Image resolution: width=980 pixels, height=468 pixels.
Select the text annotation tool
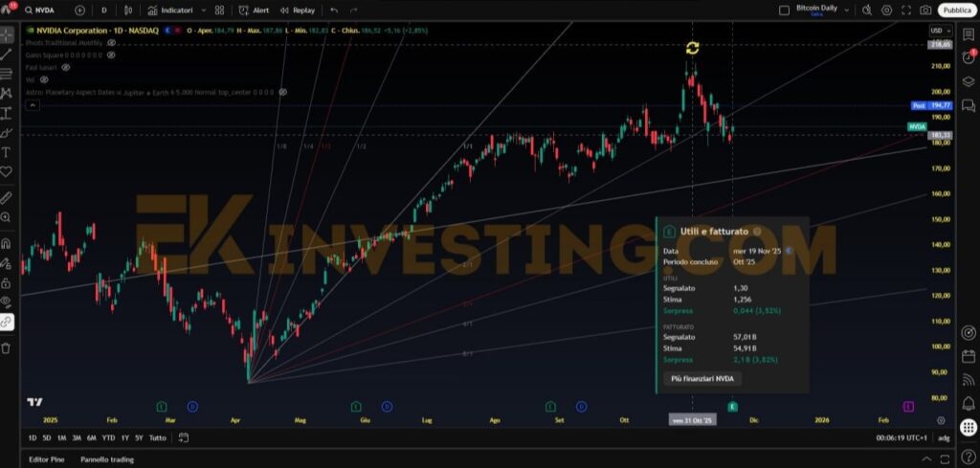pyautogui.click(x=7, y=152)
